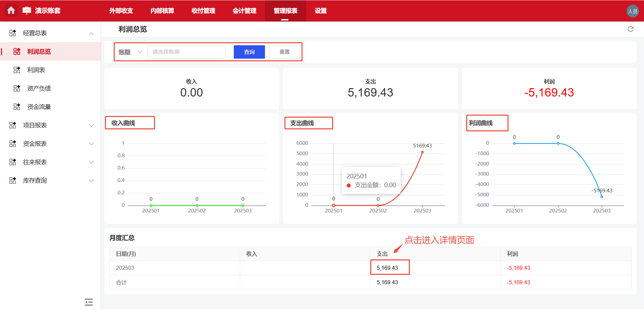
Task: Click the blue 查询 query button
Action: click(249, 52)
